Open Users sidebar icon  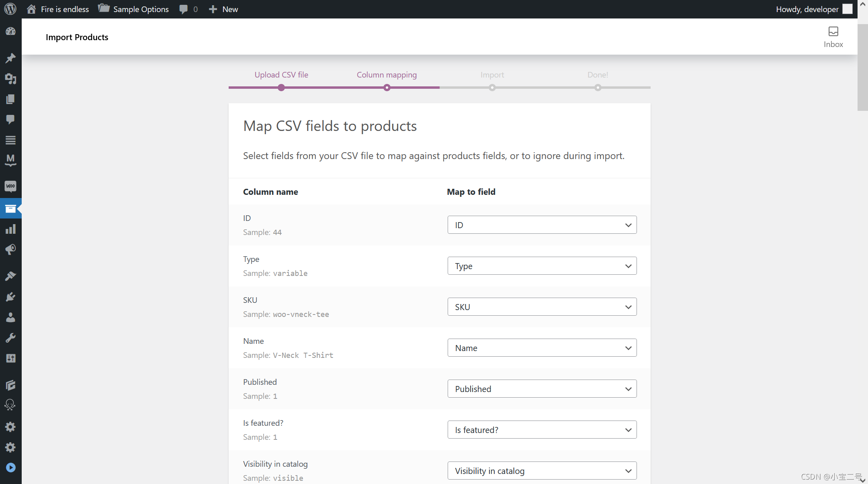coord(10,317)
